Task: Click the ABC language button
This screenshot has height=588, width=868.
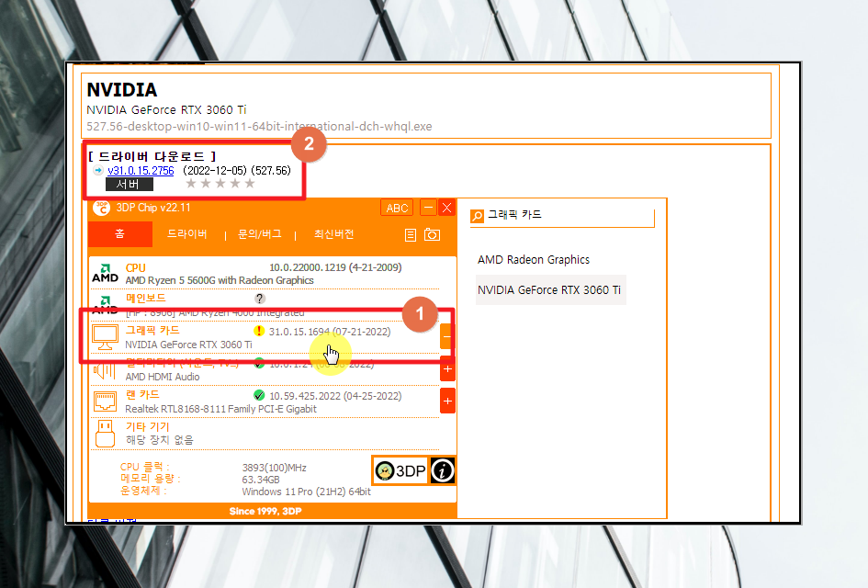Action: [x=397, y=209]
